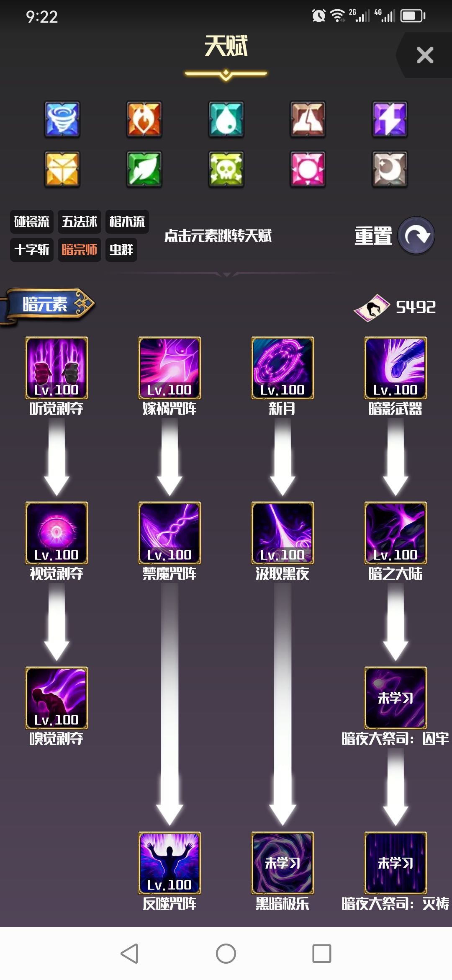Viewport: 452px width, 980px height.
Task: Switch to the 暗宗师 preset tab
Action: point(80,250)
